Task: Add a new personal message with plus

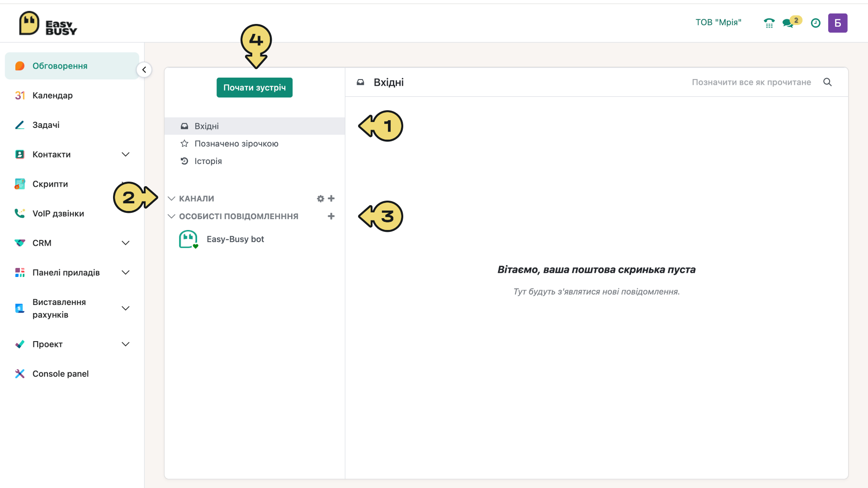Action: pyautogui.click(x=331, y=216)
